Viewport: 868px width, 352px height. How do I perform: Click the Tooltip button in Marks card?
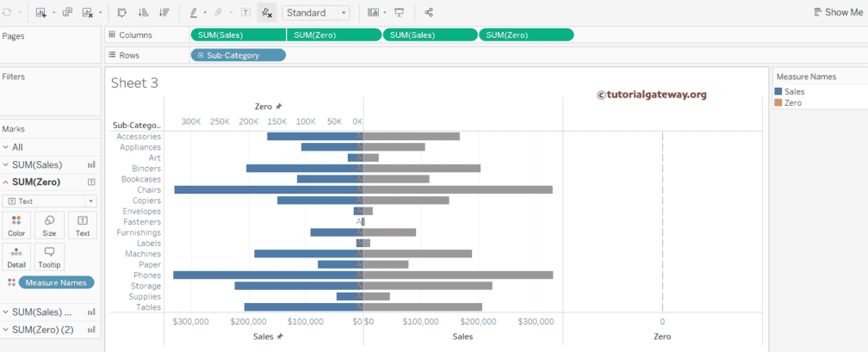pyautogui.click(x=49, y=256)
